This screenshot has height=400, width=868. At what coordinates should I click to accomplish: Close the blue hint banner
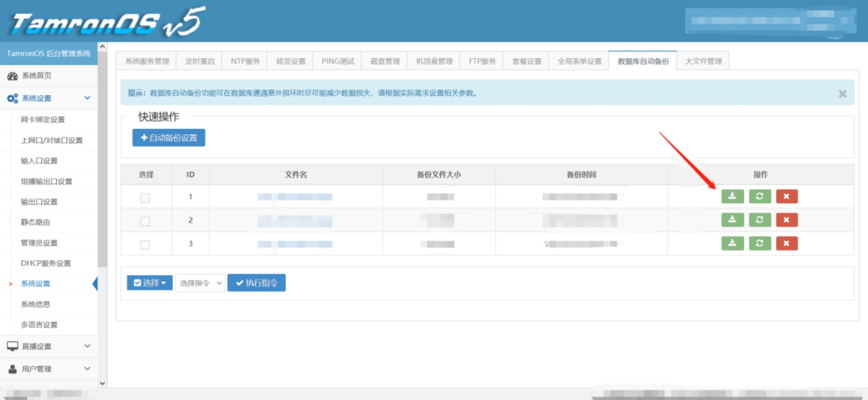[x=842, y=94]
